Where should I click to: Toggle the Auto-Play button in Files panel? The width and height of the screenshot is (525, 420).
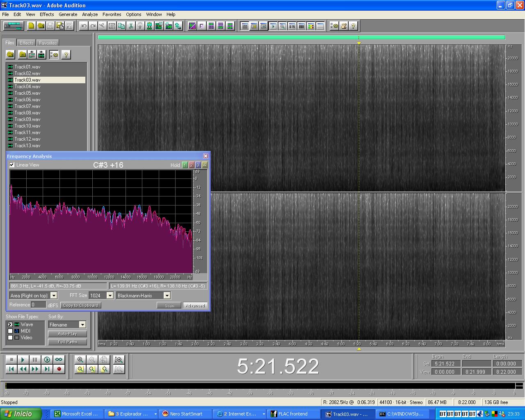(67, 334)
